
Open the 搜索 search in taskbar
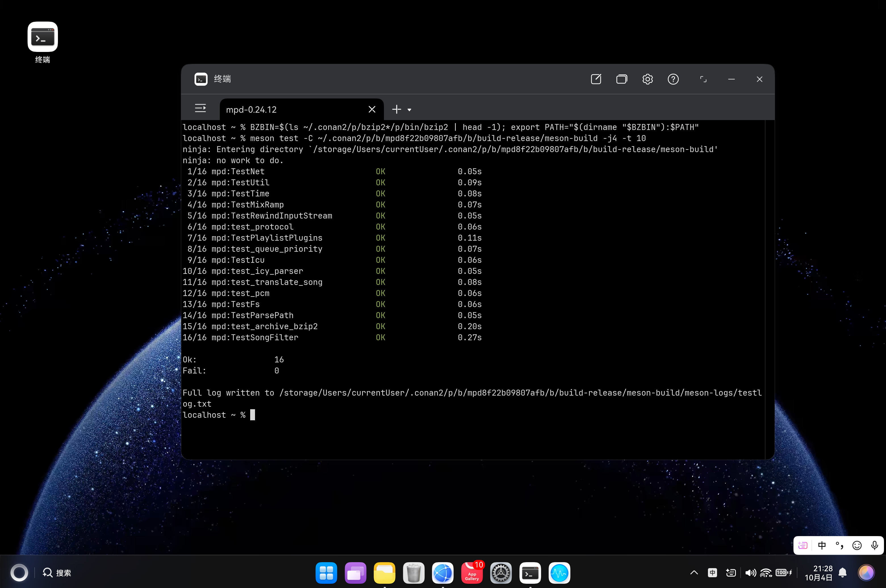57,573
